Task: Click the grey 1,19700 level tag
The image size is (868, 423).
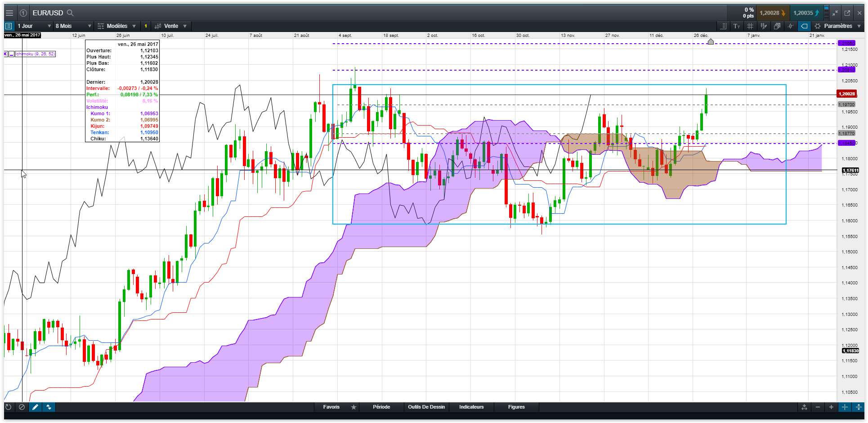Action: point(846,105)
